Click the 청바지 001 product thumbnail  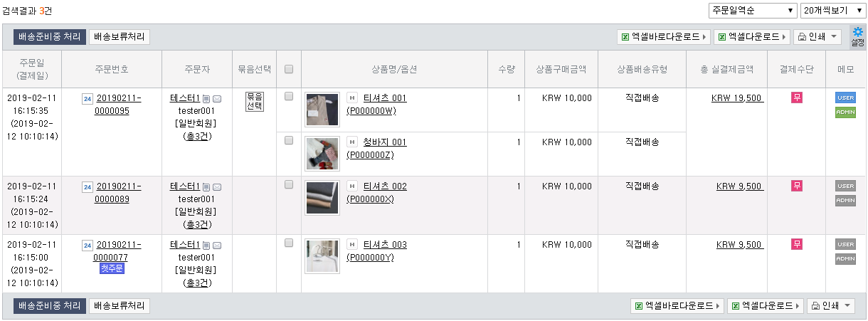tap(322, 154)
